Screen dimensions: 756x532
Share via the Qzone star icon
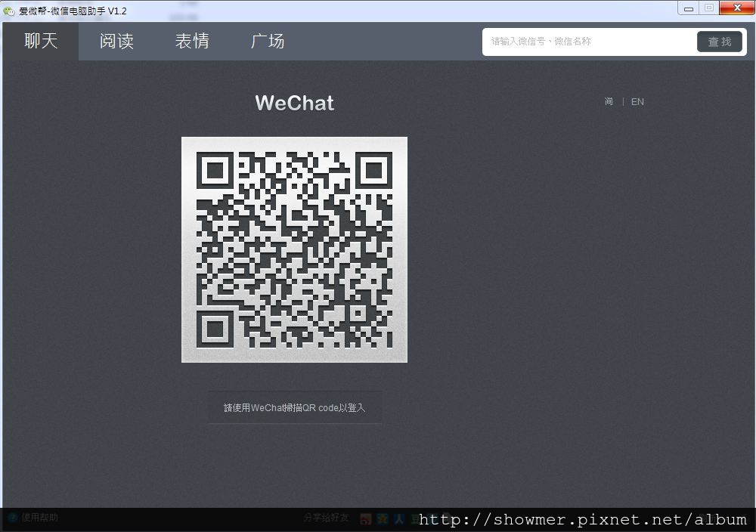tap(383, 519)
